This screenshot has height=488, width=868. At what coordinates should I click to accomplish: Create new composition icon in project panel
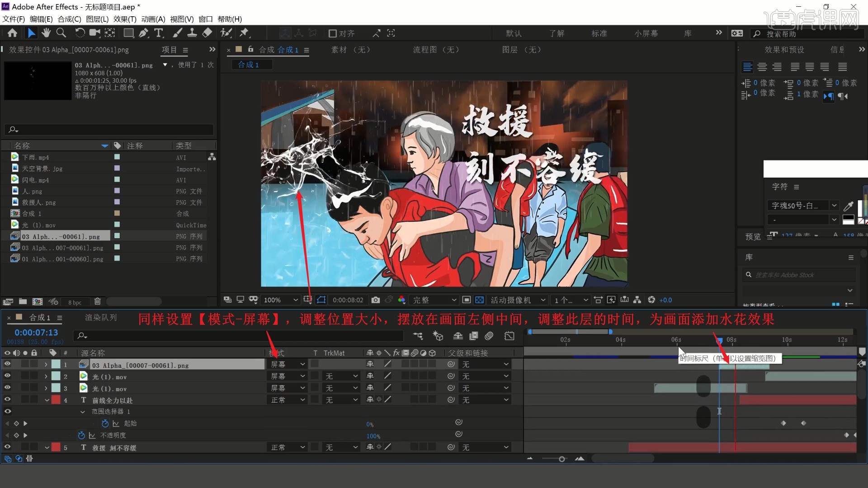coord(38,301)
